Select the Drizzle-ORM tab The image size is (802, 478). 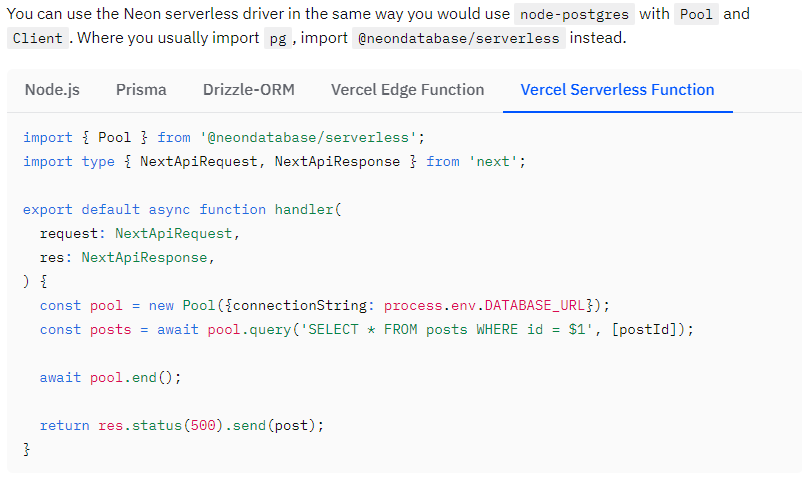[x=248, y=90]
